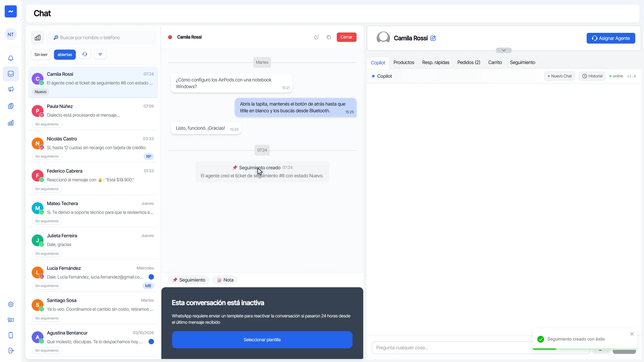This screenshot has height=362, width=644.
Task: Start a Nuevo Chat in Copilot
Action: (559, 76)
